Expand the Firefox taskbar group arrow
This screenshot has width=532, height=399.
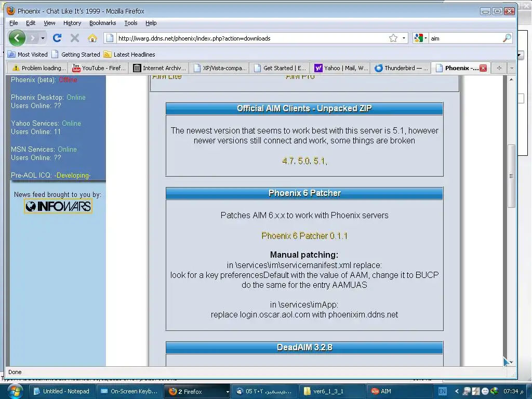click(x=228, y=392)
